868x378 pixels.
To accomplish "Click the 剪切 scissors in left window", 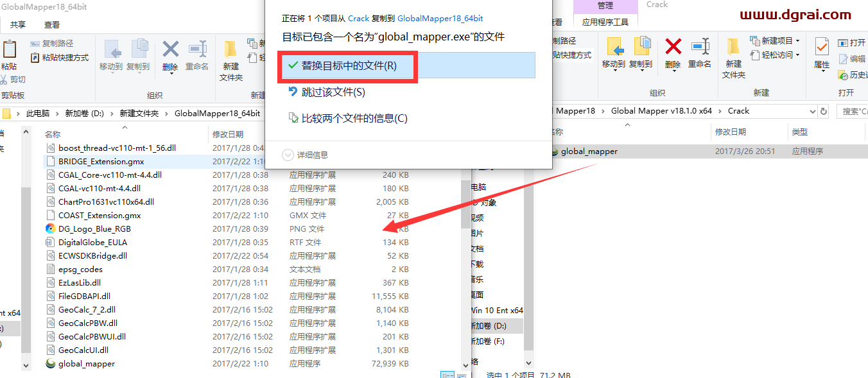I will click(x=4, y=80).
